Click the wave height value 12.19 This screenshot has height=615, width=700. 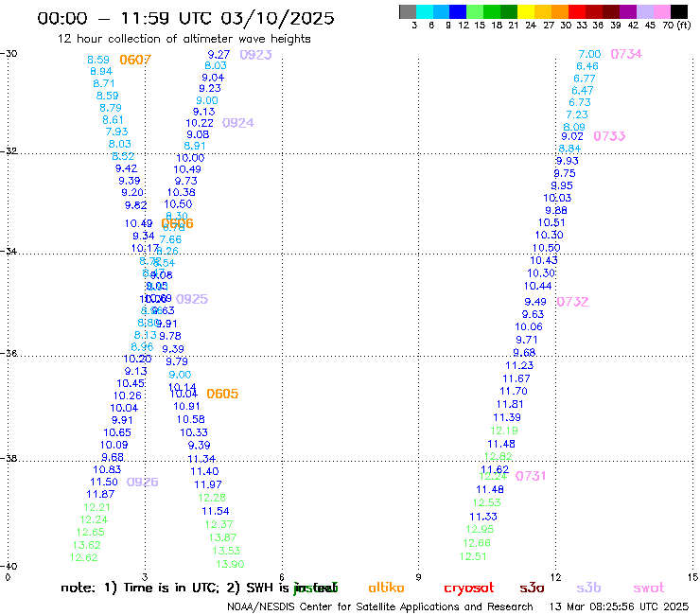[x=504, y=431]
